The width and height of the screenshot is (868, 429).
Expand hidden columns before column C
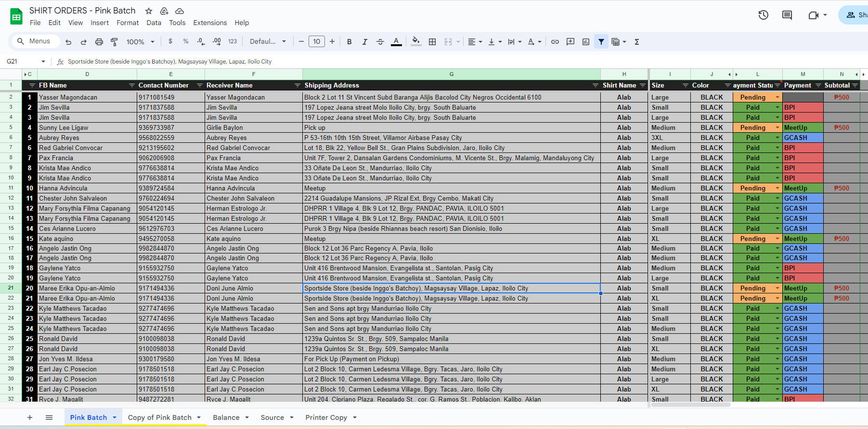(x=25, y=74)
